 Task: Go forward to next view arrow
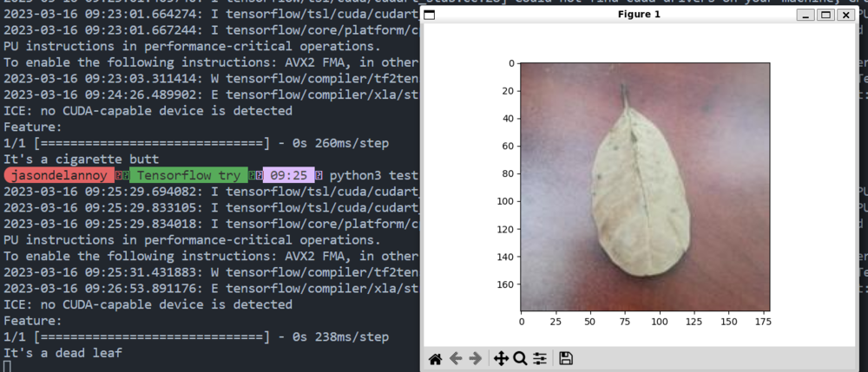[x=475, y=358]
